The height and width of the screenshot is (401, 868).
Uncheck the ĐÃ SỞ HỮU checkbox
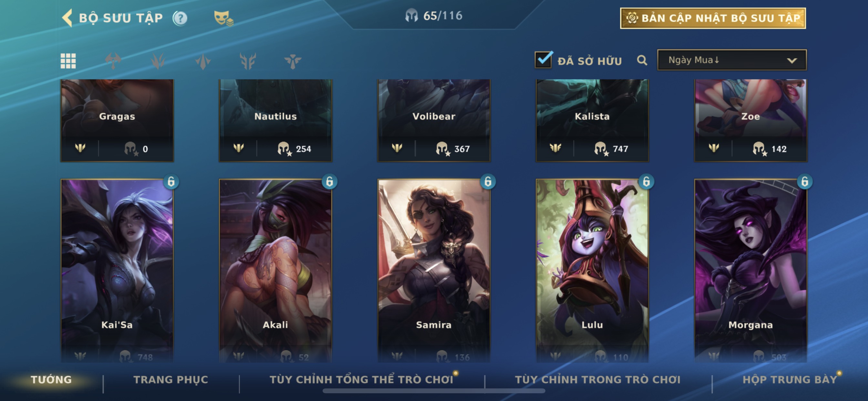pos(543,60)
